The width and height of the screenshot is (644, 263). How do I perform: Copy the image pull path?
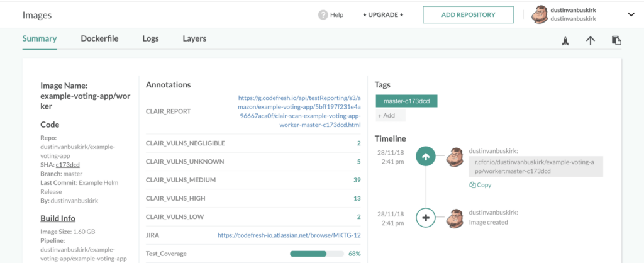(x=480, y=185)
